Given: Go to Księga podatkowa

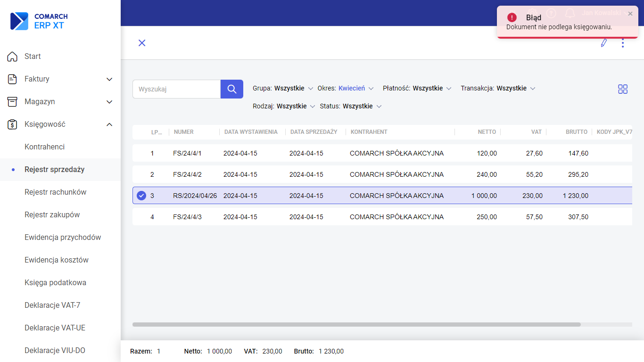Looking at the screenshot, I should [x=55, y=283].
